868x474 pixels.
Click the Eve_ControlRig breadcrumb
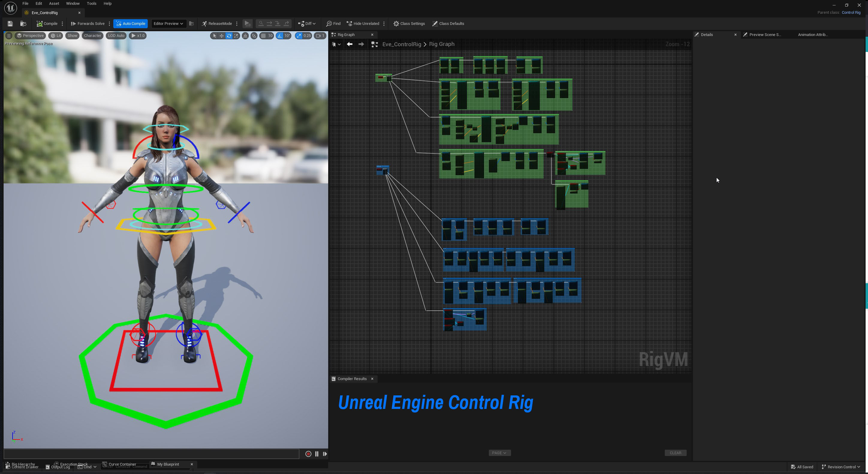(x=402, y=44)
